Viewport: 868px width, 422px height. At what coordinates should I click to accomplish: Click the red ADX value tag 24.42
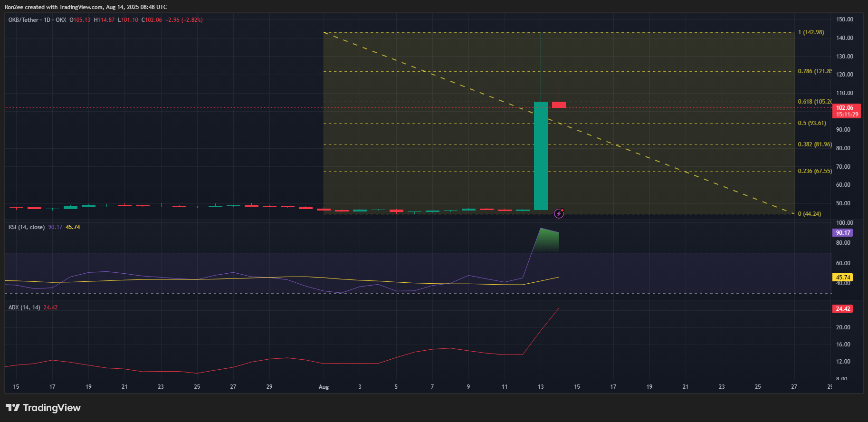click(x=842, y=309)
